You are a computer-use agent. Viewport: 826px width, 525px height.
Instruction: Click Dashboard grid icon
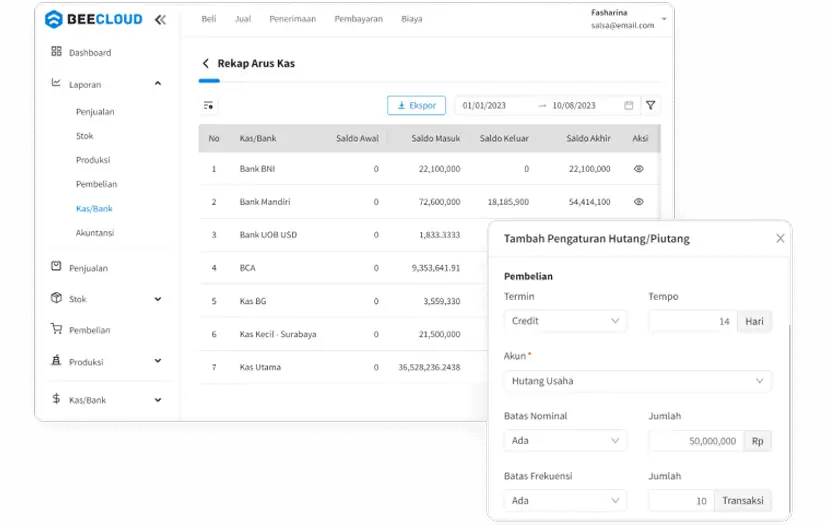pyautogui.click(x=56, y=52)
